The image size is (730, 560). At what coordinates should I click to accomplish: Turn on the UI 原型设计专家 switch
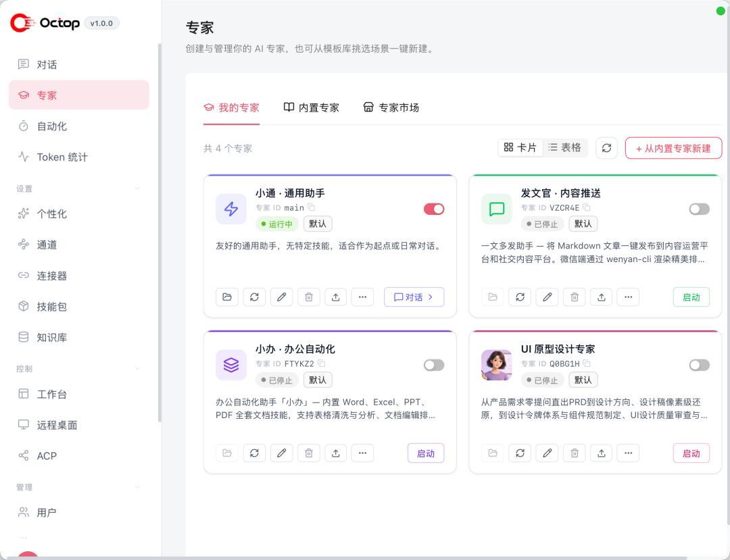tap(700, 365)
